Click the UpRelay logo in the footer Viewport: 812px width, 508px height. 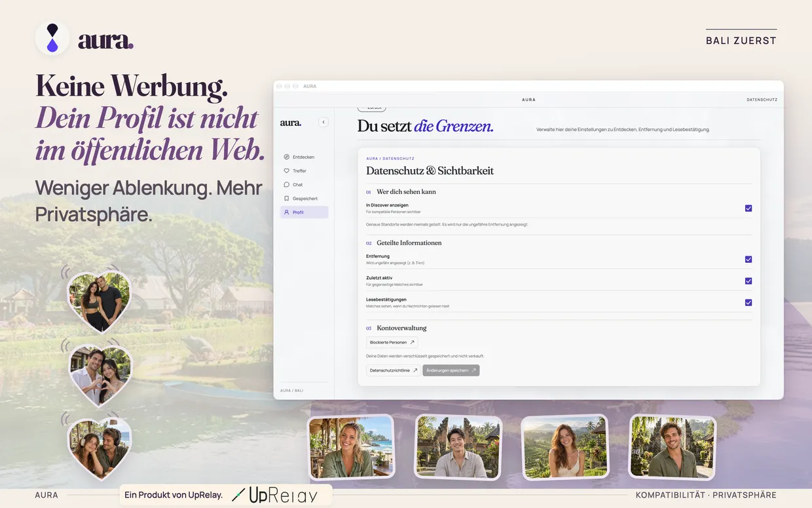(x=274, y=496)
